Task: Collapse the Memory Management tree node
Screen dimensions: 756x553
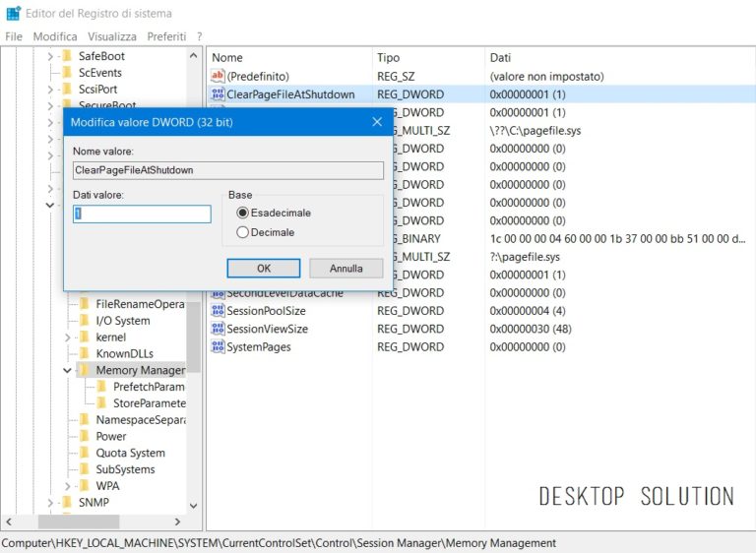Action: tap(67, 371)
